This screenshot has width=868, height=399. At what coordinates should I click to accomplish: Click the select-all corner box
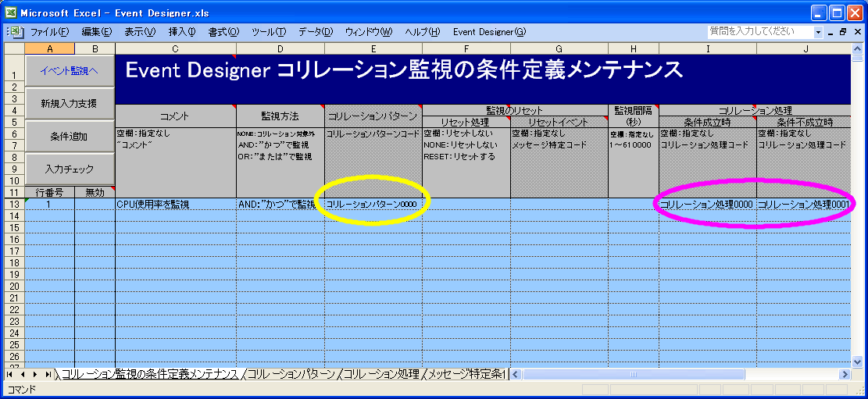click(14, 48)
